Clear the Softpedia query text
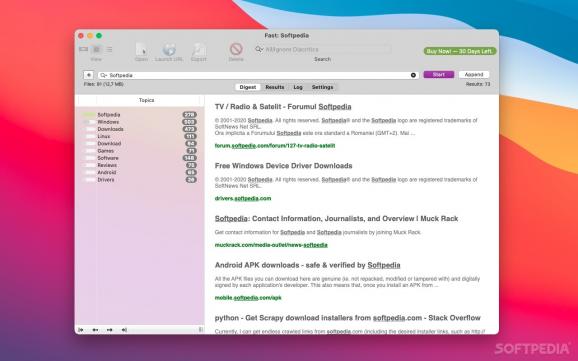Image resolution: width=578 pixels, height=361 pixels. 413,75
